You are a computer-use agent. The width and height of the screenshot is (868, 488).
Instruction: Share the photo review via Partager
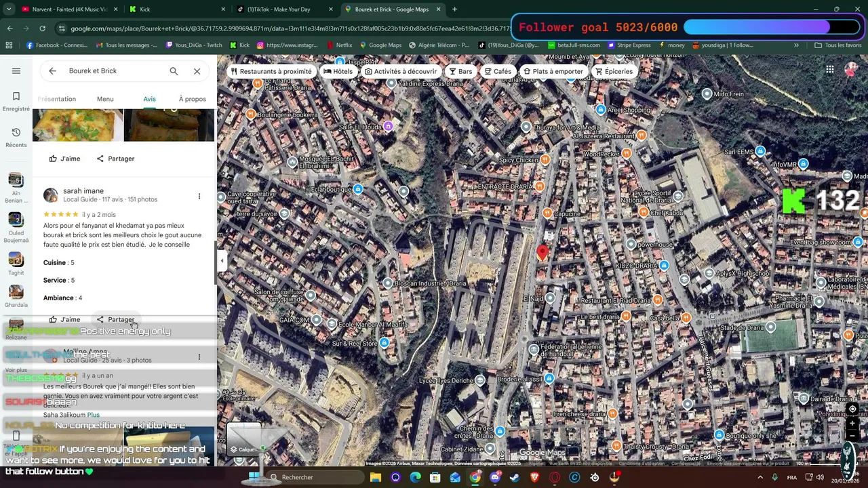pyautogui.click(x=115, y=159)
